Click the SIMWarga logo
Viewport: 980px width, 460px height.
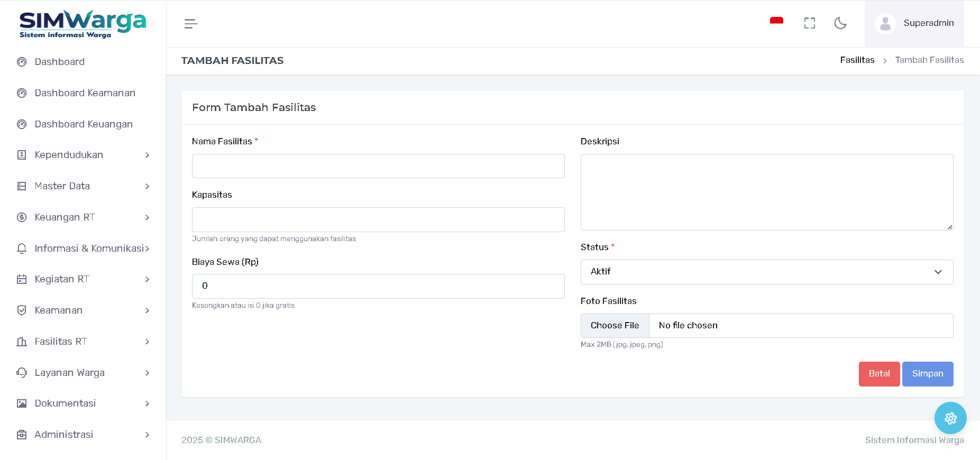(x=83, y=24)
